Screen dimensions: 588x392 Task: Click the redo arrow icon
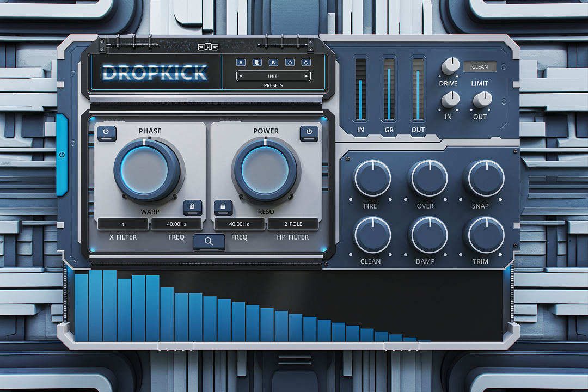coord(306,63)
